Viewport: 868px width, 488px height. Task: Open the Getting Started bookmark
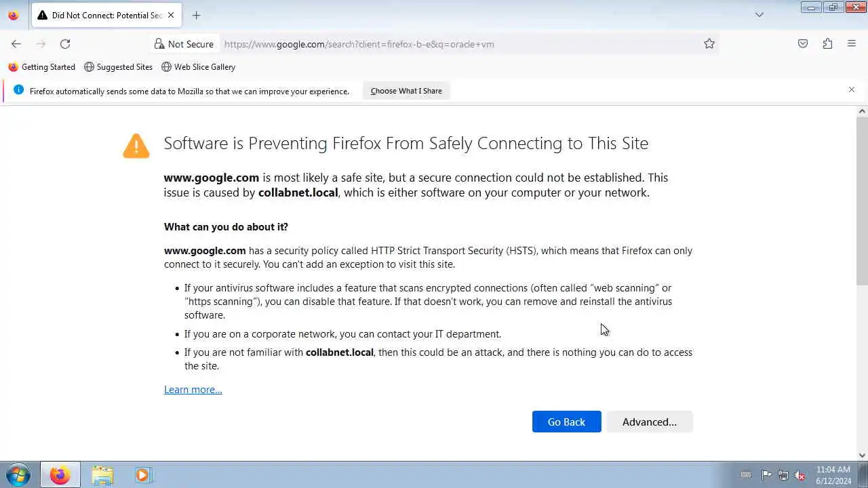click(x=42, y=67)
